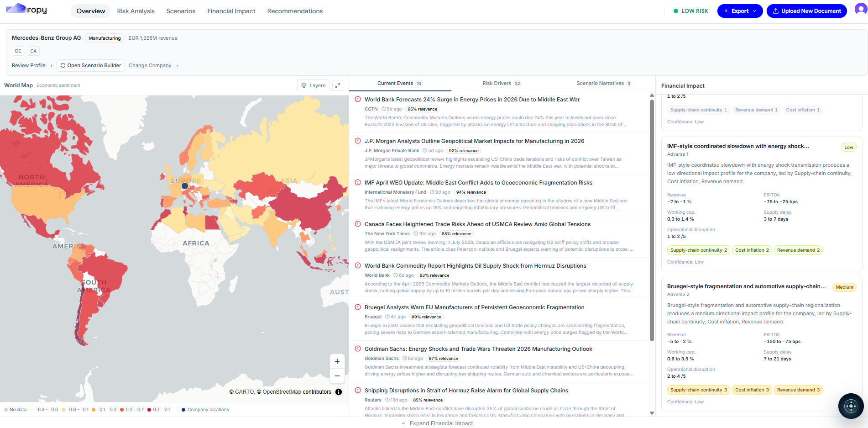
Task: Open Scenario Builder button
Action: click(90, 65)
